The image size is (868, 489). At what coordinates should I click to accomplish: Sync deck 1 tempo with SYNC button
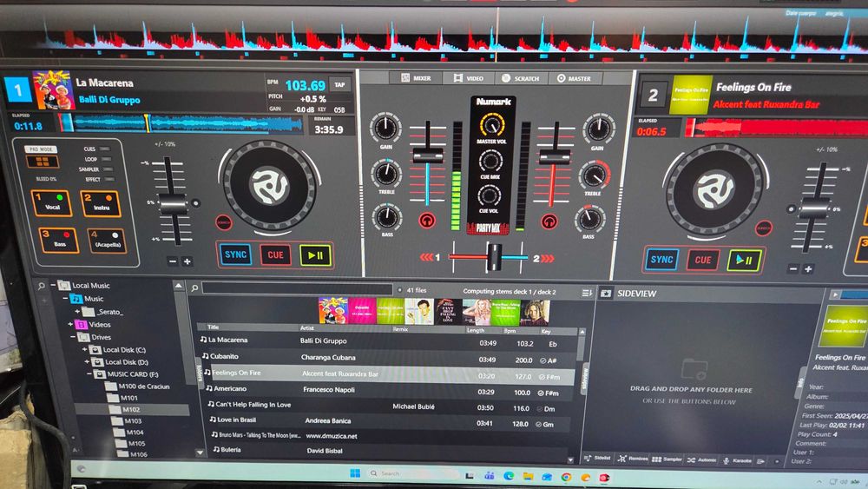coord(235,254)
